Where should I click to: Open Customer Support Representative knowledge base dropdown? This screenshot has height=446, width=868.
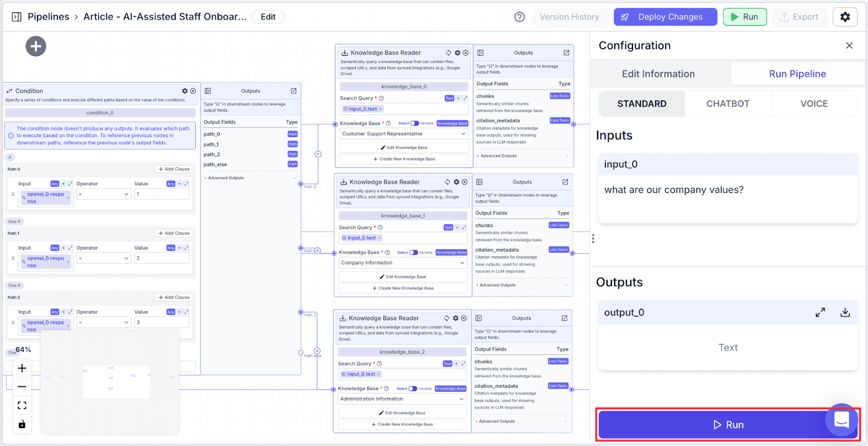click(x=404, y=134)
